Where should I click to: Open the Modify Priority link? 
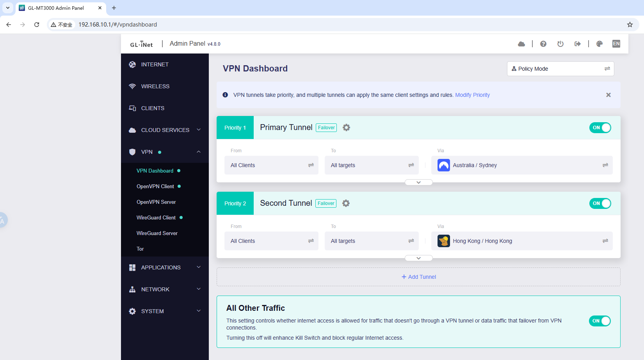coord(472,95)
